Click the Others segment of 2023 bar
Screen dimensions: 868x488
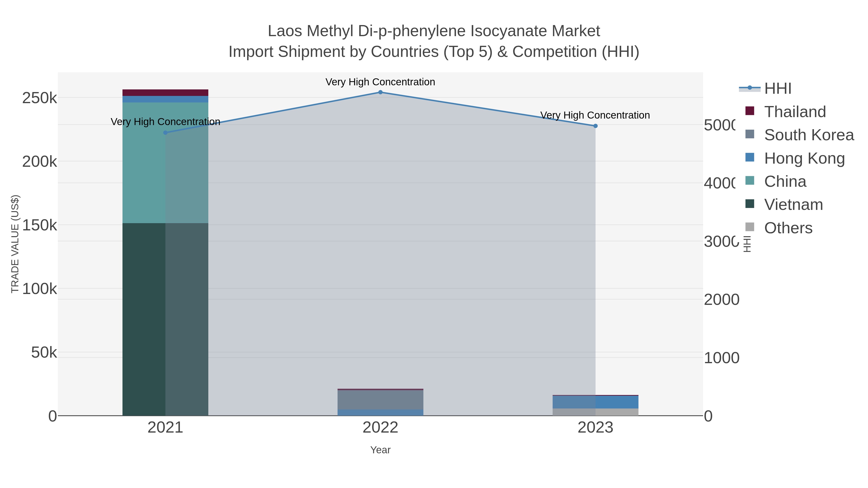[x=595, y=412]
